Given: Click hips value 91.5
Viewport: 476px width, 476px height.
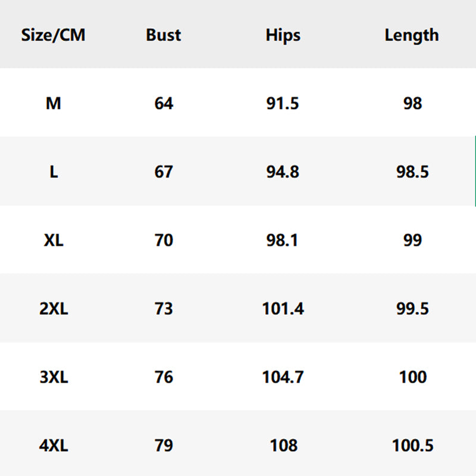Looking at the screenshot, I should 283,104.
